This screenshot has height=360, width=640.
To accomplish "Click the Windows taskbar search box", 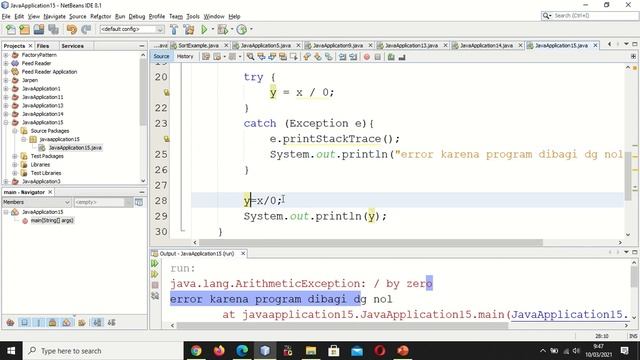I will pyautogui.click(x=104, y=351).
